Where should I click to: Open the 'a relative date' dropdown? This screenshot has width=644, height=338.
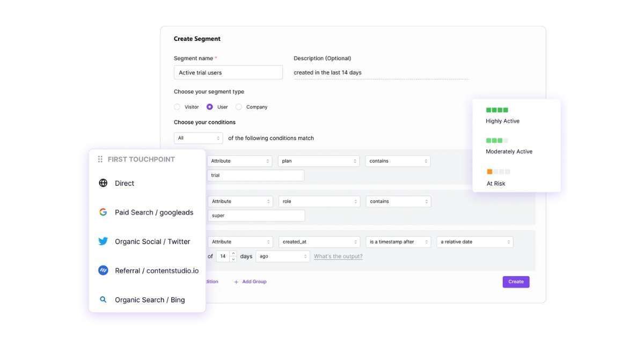[475, 242]
